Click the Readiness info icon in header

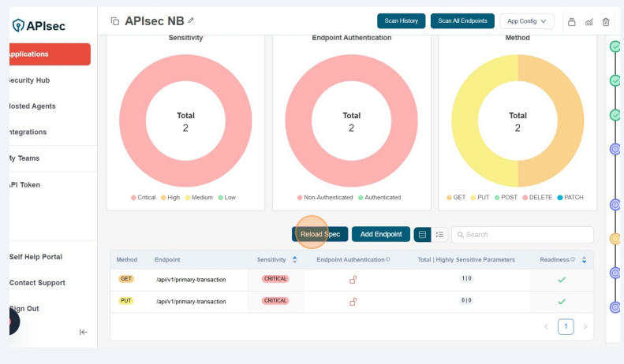tap(573, 259)
